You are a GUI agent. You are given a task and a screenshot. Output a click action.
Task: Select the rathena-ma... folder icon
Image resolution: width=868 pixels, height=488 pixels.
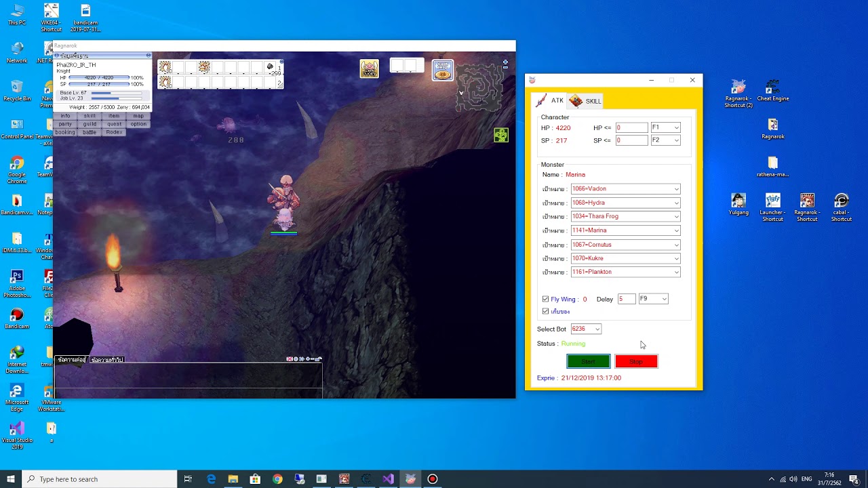[773, 167]
